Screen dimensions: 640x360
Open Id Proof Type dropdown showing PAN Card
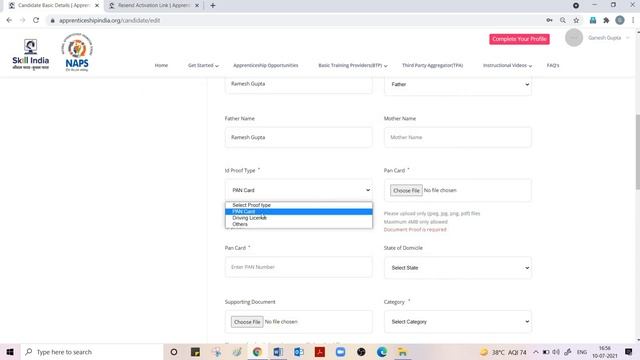(x=298, y=190)
